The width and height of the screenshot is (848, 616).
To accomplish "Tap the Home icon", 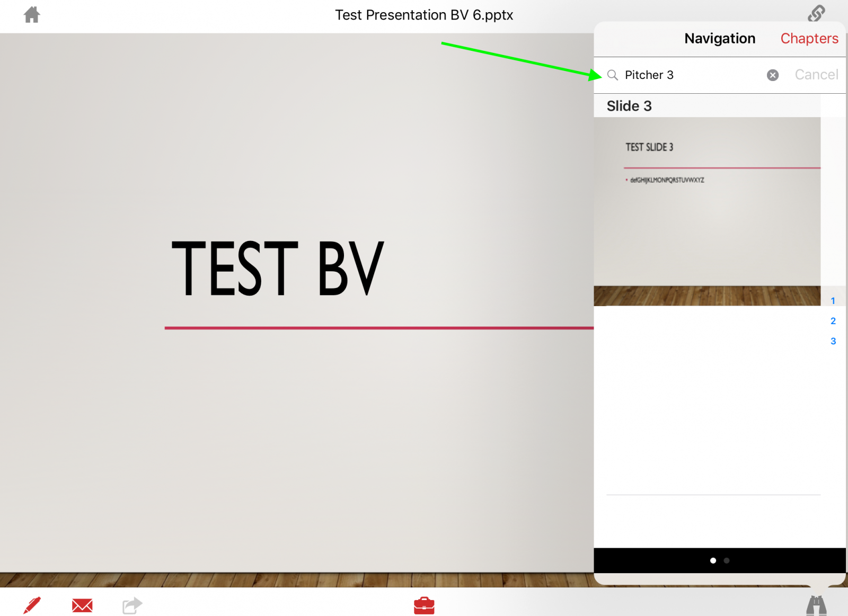I will coord(32,15).
